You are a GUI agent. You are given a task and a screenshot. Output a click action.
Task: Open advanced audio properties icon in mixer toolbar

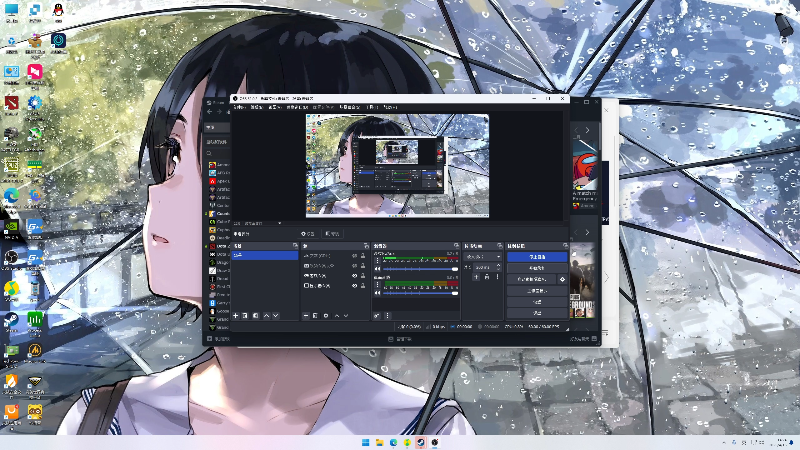click(377, 316)
